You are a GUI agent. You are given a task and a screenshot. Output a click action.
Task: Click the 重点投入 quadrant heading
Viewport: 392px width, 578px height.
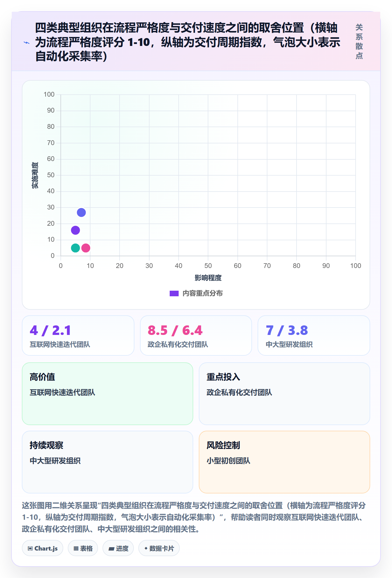pyautogui.click(x=223, y=377)
